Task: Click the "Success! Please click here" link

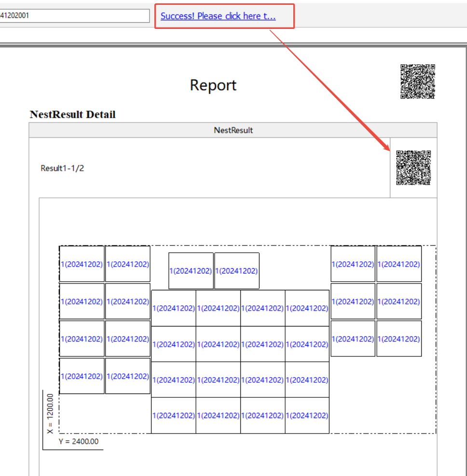Action: (x=218, y=16)
